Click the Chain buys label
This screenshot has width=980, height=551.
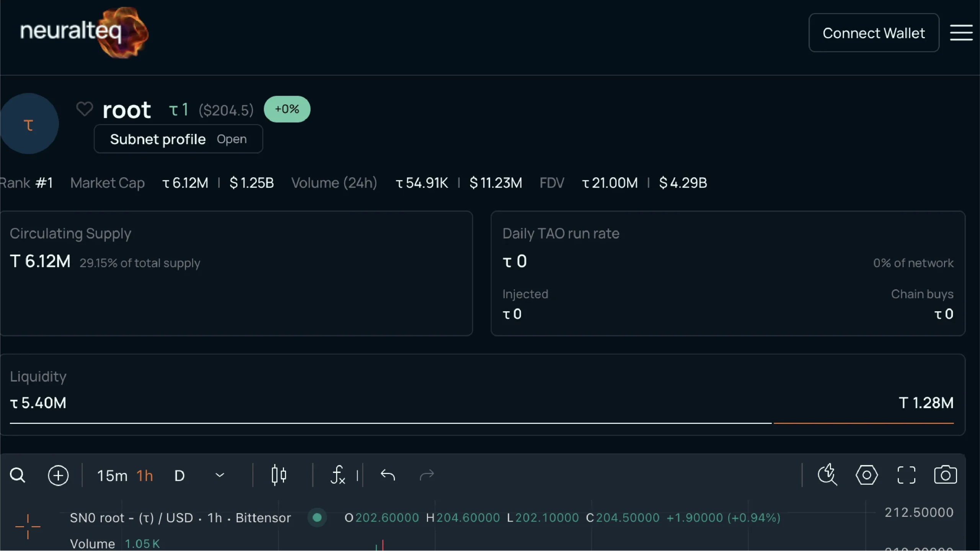[922, 294]
